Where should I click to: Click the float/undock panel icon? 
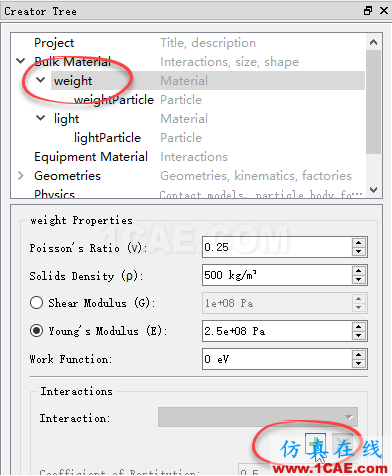coord(368,11)
